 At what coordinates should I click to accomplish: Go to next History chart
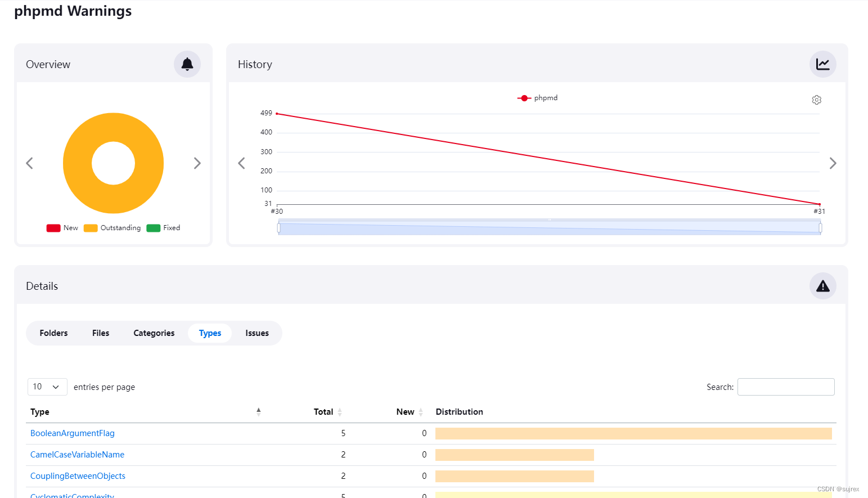point(833,163)
